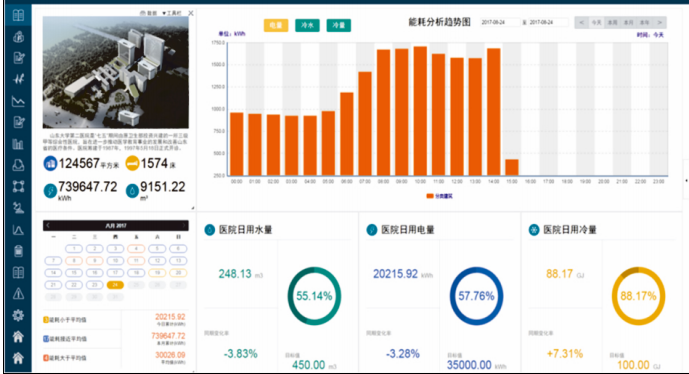Select day 19 with yellow outline in calendar
Viewport: 689px width, 374px height.
tap(157, 272)
